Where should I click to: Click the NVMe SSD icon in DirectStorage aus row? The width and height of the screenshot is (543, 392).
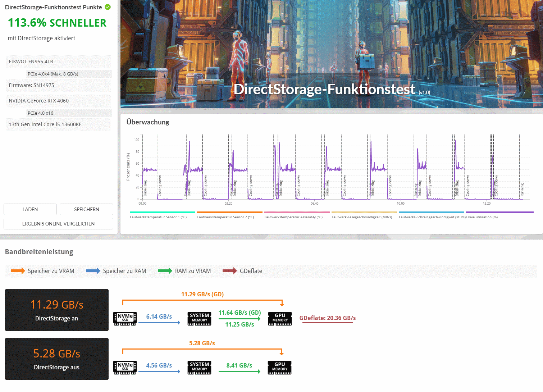(125, 368)
